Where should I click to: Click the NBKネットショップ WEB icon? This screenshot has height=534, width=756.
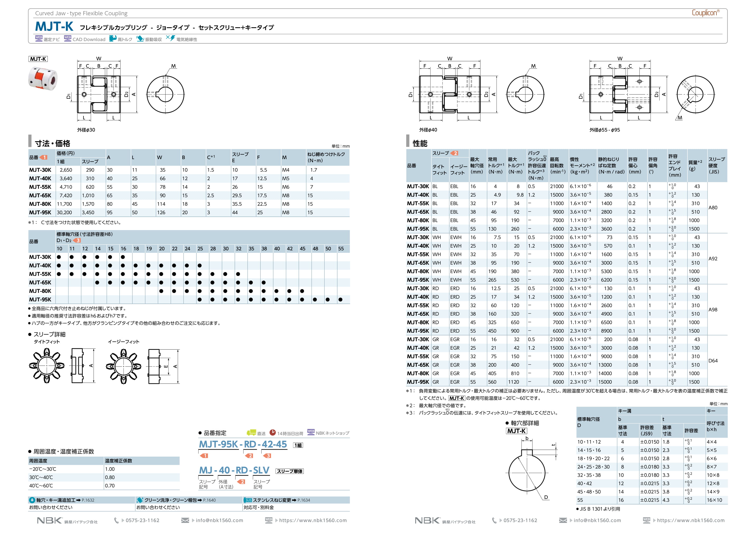[311, 432]
